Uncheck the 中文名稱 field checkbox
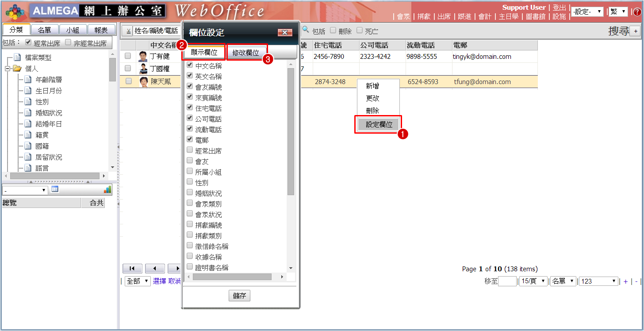This screenshot has height=331, width=644. click(x=190, y=65)
